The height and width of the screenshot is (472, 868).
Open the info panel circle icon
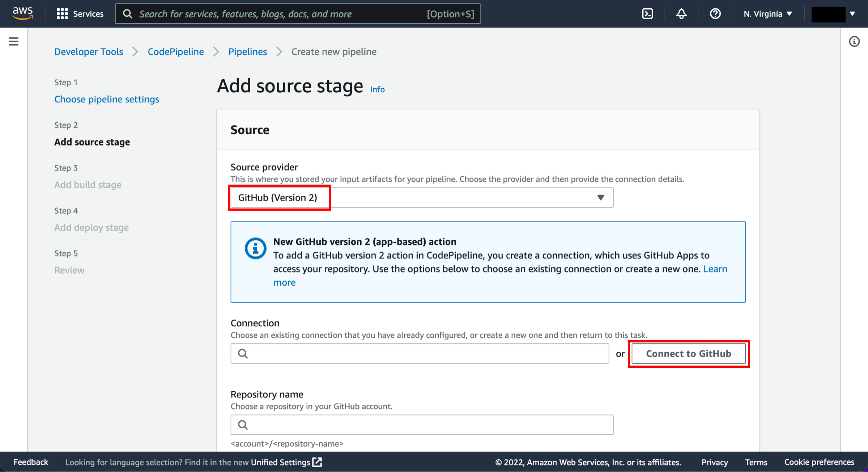click(854, 41)
